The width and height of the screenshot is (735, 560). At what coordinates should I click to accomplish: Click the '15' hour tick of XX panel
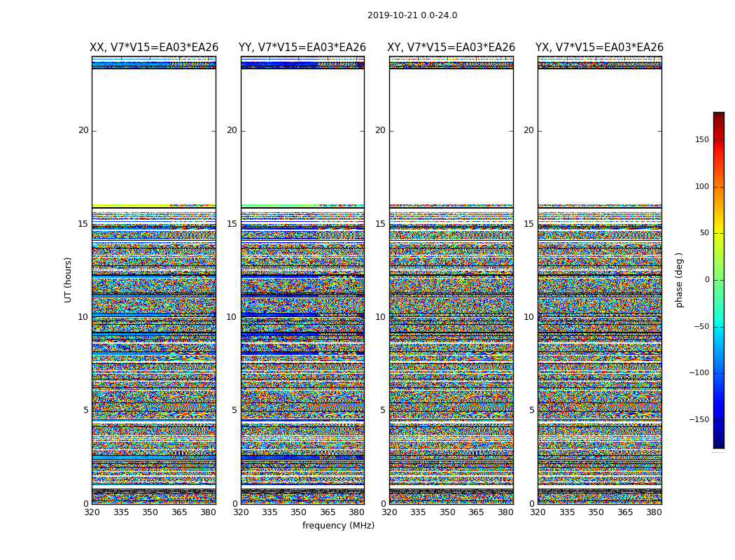[x=83, y=223]
